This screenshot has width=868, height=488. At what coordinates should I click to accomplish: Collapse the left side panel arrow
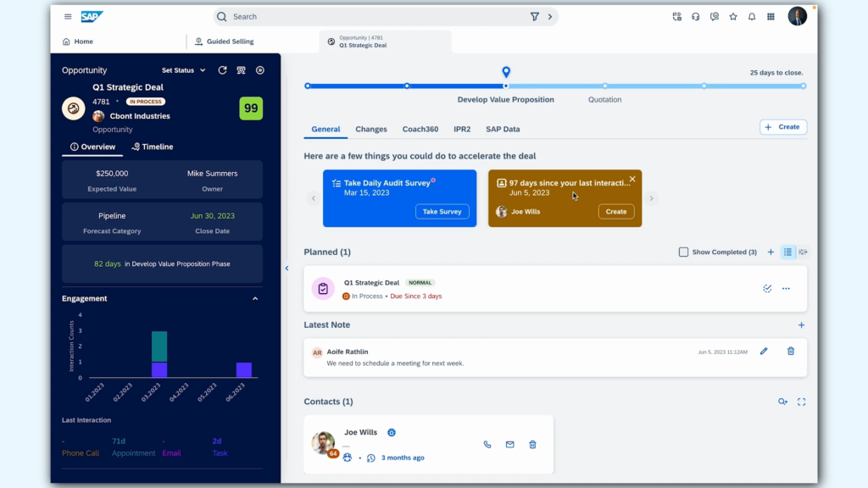[287, 269]
